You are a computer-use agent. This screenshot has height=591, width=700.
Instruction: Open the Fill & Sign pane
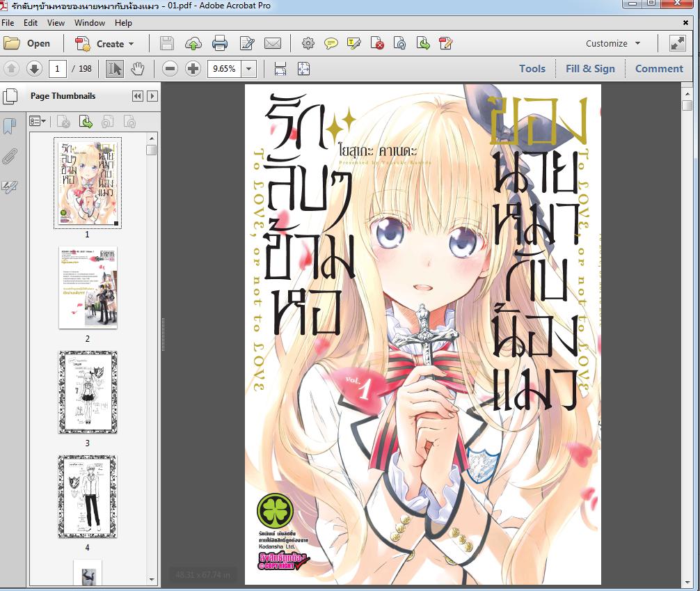pyautogui.click(x=590, y=69)
